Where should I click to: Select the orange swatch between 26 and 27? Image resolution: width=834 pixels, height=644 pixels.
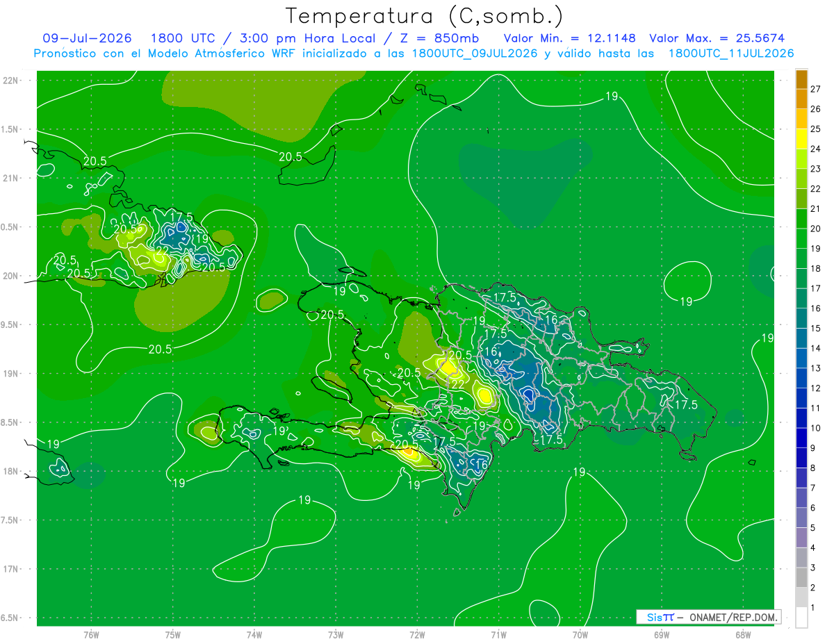tap(801, 99)
